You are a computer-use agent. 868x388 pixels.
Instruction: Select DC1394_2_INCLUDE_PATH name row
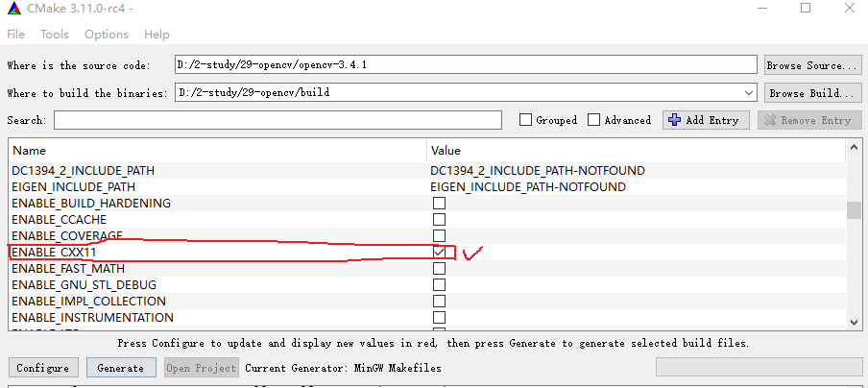83,171
